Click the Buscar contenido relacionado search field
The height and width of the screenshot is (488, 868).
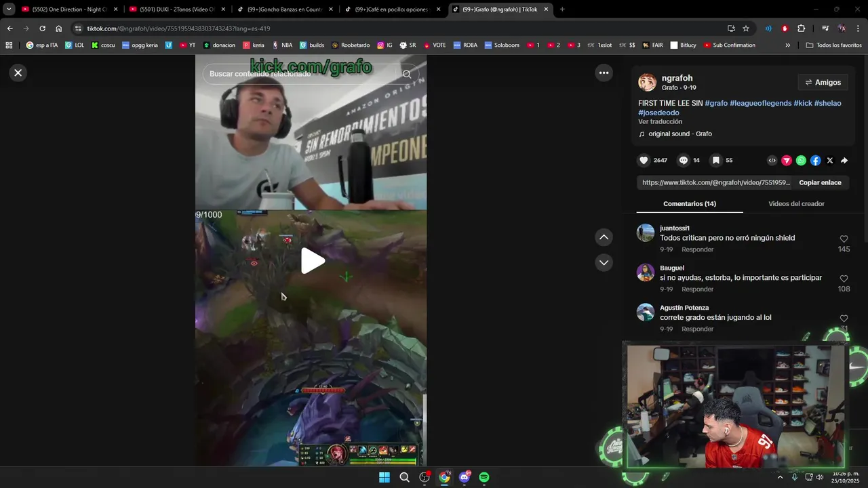click(x=298, y=74)
